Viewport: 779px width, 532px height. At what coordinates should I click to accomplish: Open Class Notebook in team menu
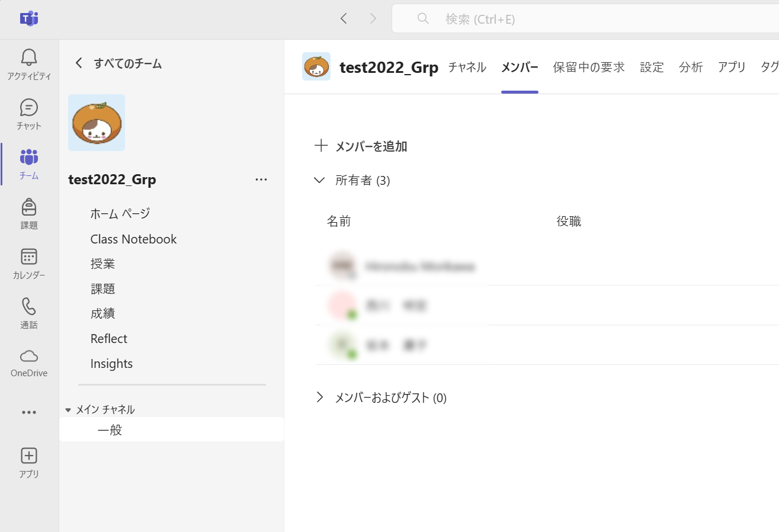tap(133, 239)
